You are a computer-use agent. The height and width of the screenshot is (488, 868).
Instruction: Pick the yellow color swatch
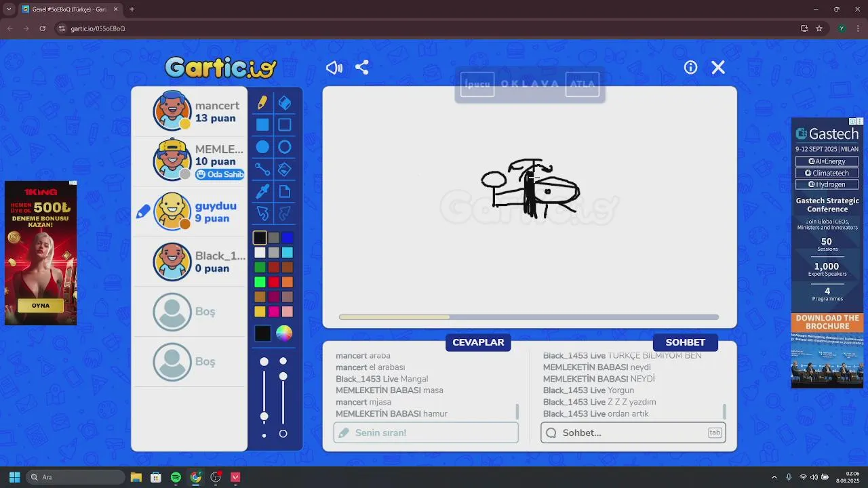click(260, 312)
